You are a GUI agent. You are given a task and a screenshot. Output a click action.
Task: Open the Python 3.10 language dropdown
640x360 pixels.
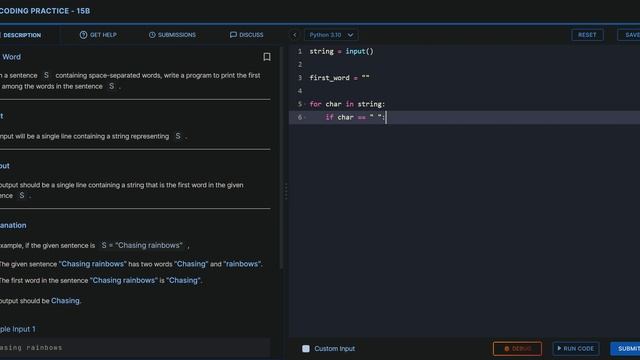[331, 35]
